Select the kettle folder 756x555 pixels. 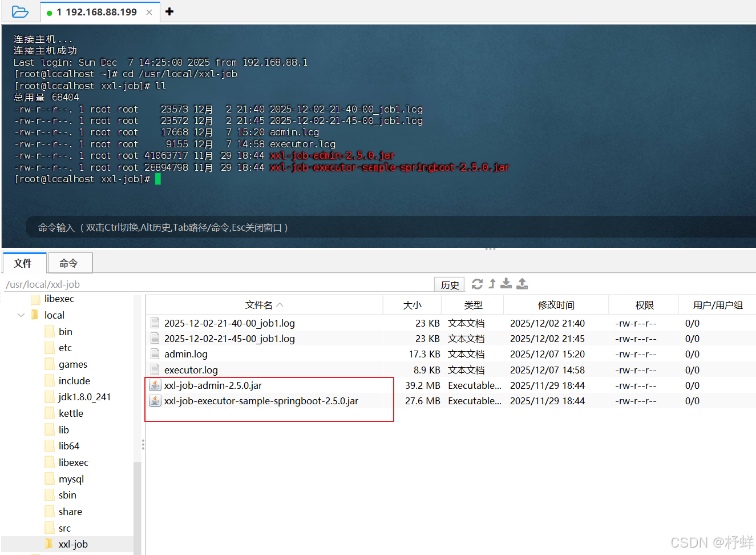(71, 413)
